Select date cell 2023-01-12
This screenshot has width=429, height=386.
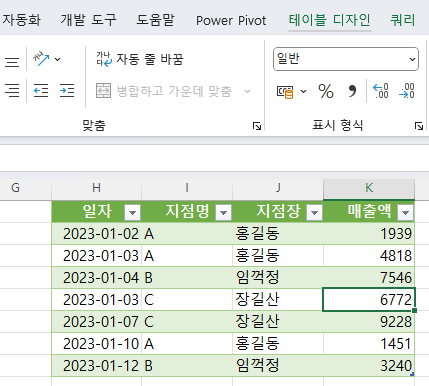coord(97,366)
